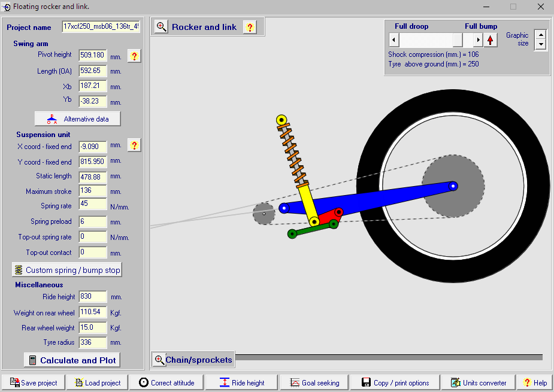
Task: Open Custom spring / bump stop settings
Action: coord(67,270)
